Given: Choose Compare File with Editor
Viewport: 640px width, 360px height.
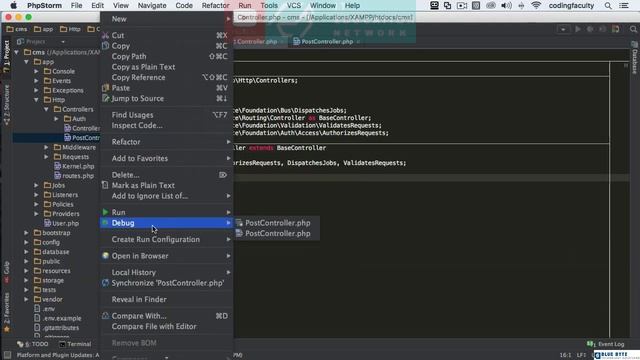Looking at the screenshot, I should (167, 327).
